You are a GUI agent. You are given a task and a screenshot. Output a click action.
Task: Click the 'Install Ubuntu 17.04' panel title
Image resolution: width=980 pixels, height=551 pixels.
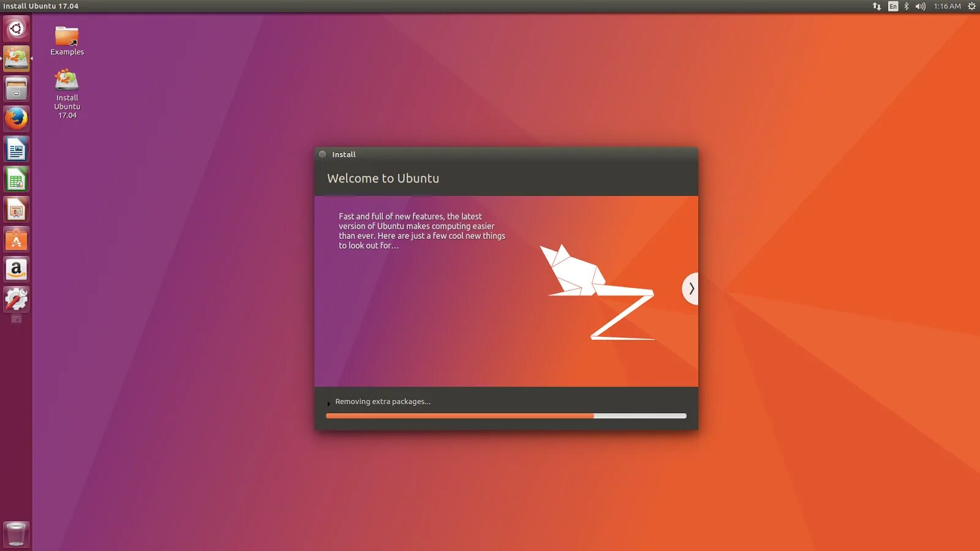click(41, 6)
